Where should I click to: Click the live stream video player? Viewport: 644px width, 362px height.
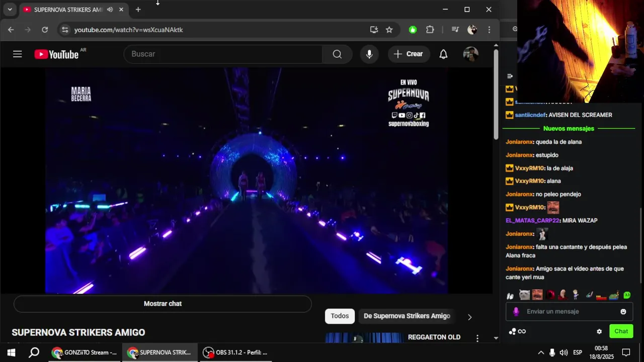[247, 181]
